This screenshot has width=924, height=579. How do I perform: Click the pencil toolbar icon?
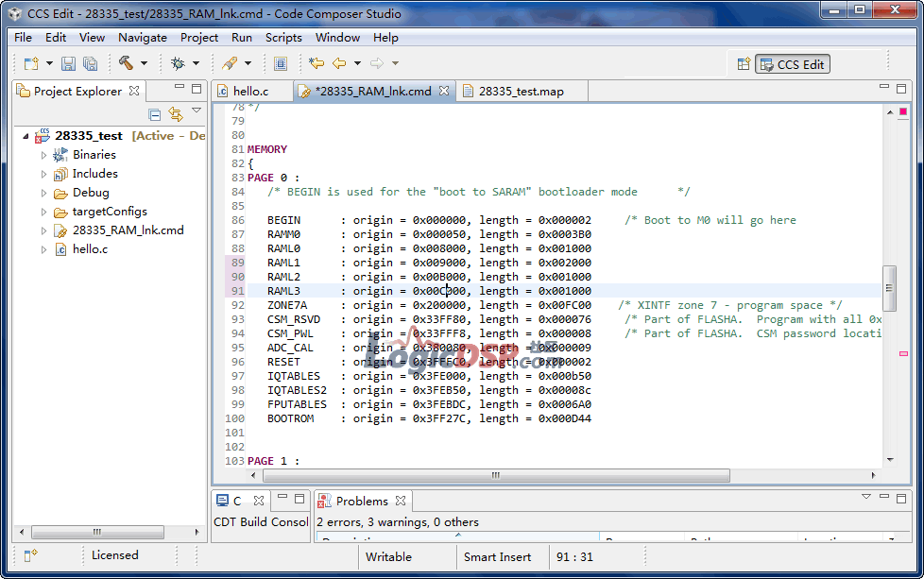pos(230,63)
